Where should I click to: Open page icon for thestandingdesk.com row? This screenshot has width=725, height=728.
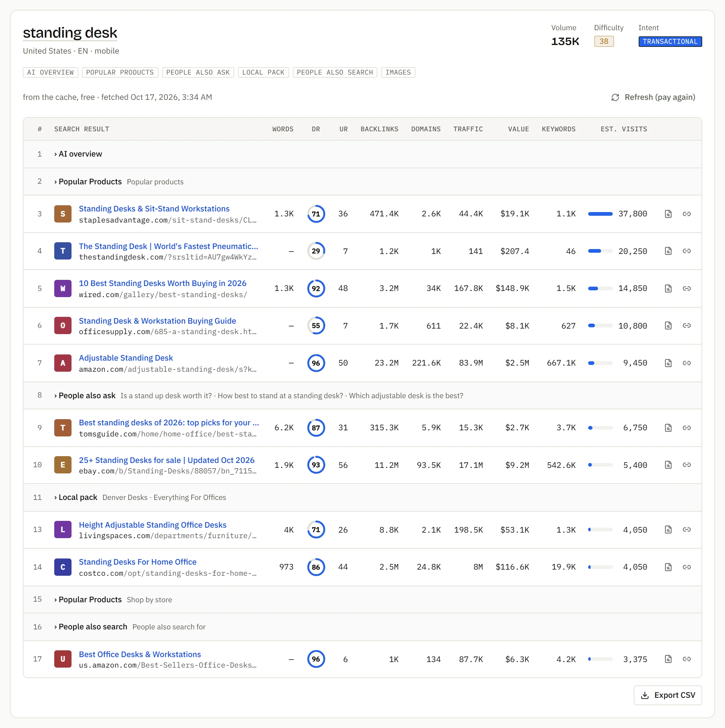point(668,251)
